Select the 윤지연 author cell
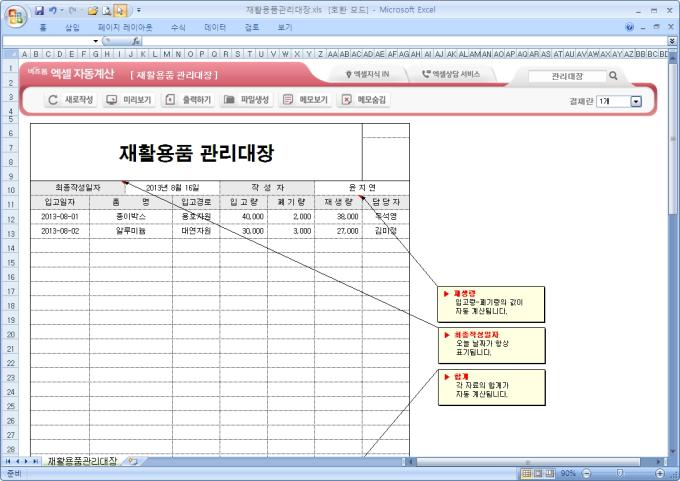This screenshot has height=481, width=680. (x=362, y=188)
